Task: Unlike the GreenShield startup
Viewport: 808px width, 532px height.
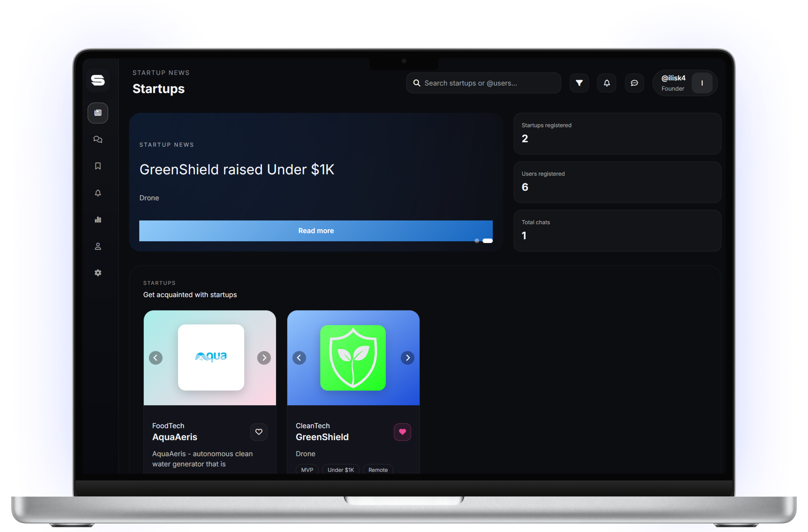Action: [402, 432]
